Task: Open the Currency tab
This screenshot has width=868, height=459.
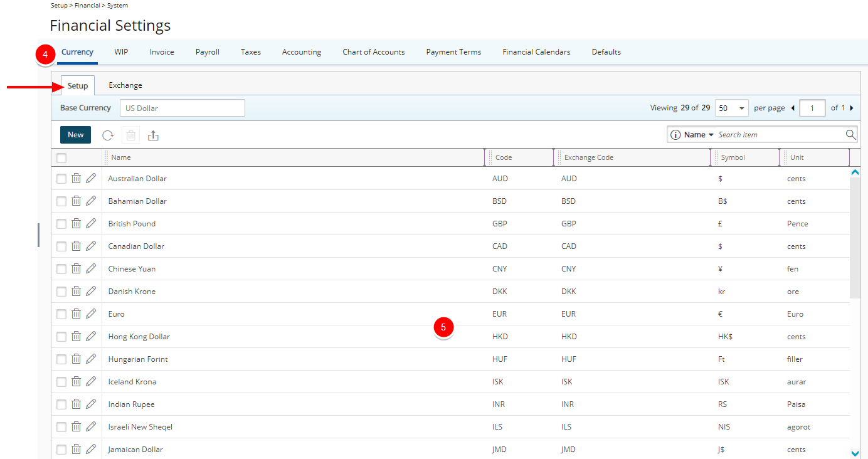Action: tap(78, 52)
